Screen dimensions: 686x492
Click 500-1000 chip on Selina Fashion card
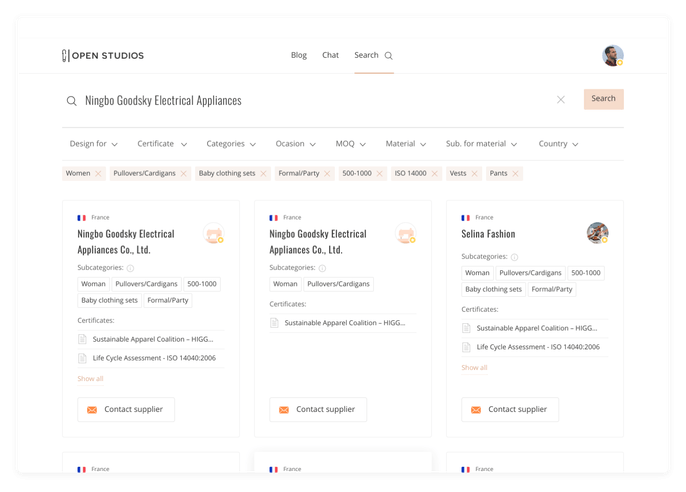click(x=586, y=273)
